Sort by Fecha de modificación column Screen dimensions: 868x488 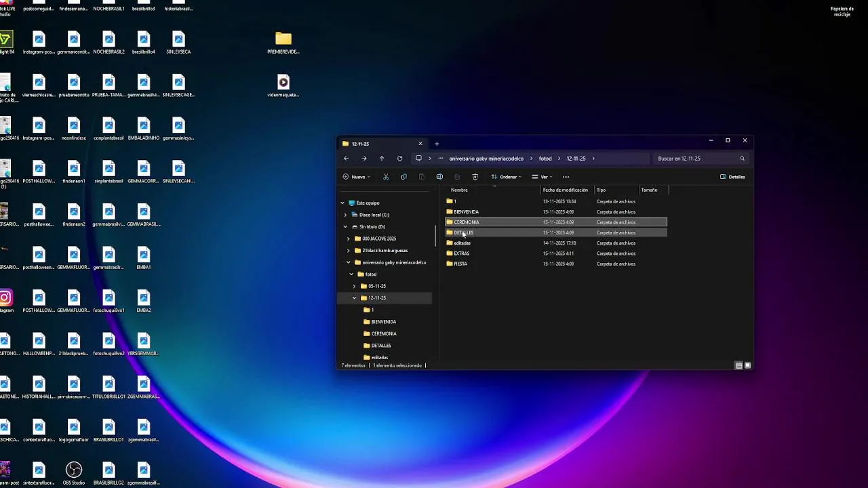coord(566,190)
